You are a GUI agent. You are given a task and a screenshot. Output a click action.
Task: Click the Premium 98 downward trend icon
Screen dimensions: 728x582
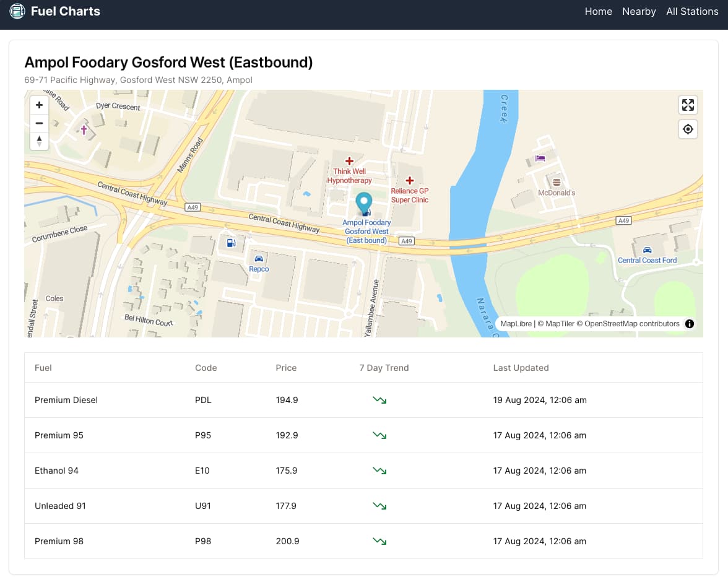[379, 542]
